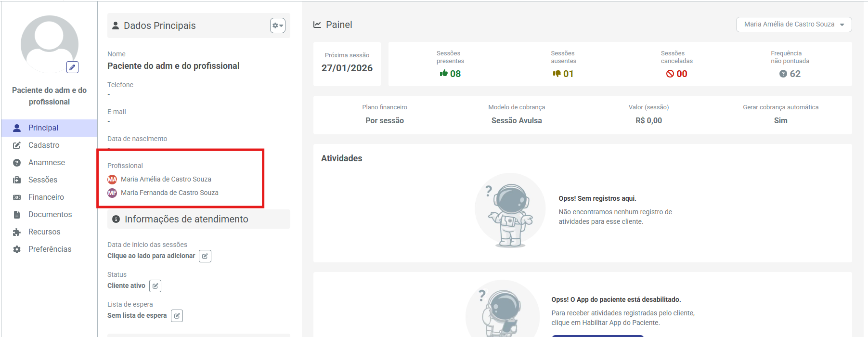Screen dimensions: 868x337
Task: Click the patient name under Nome label
Action: pyautogui.click(x=173, y=66)
